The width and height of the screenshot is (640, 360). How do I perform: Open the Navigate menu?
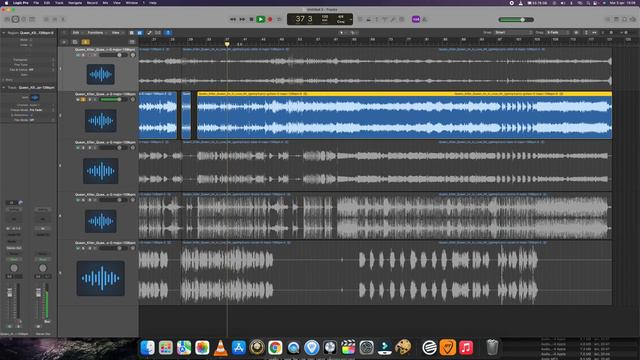[75, 2]
